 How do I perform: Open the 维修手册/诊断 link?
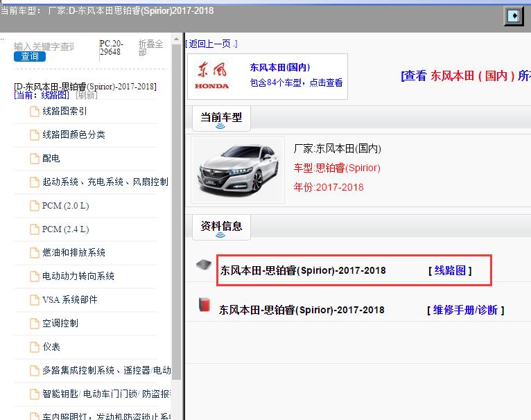[x=466, y=310]
